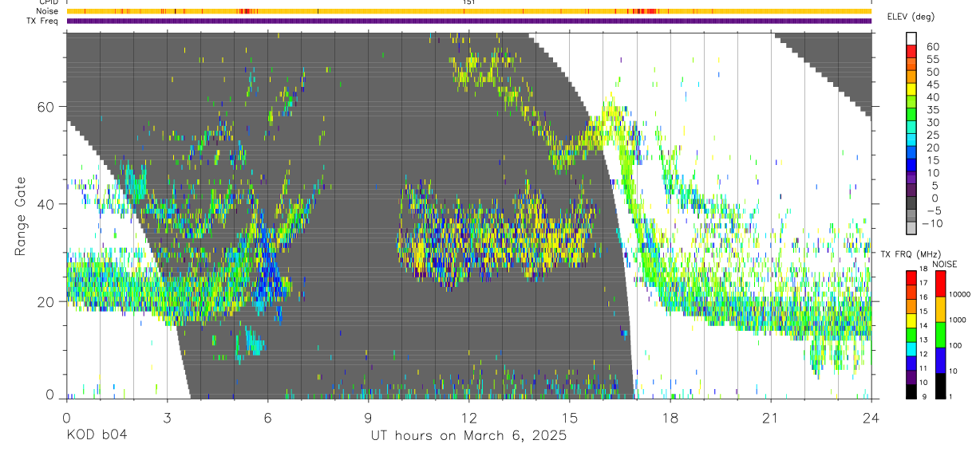The image size is (980, 452).
Task: Click the 'ELEV (deg)' colorbar title
Action: (x=910, y=17)
